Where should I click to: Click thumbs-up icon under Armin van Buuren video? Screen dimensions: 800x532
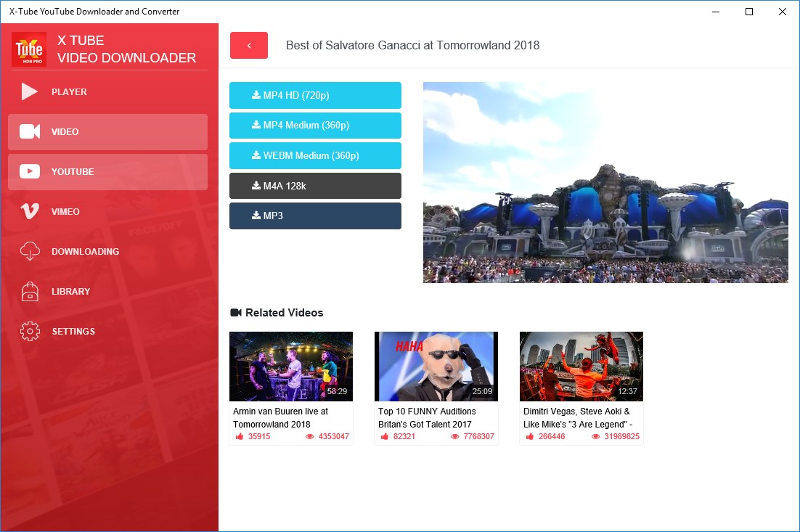pos(240,437)
